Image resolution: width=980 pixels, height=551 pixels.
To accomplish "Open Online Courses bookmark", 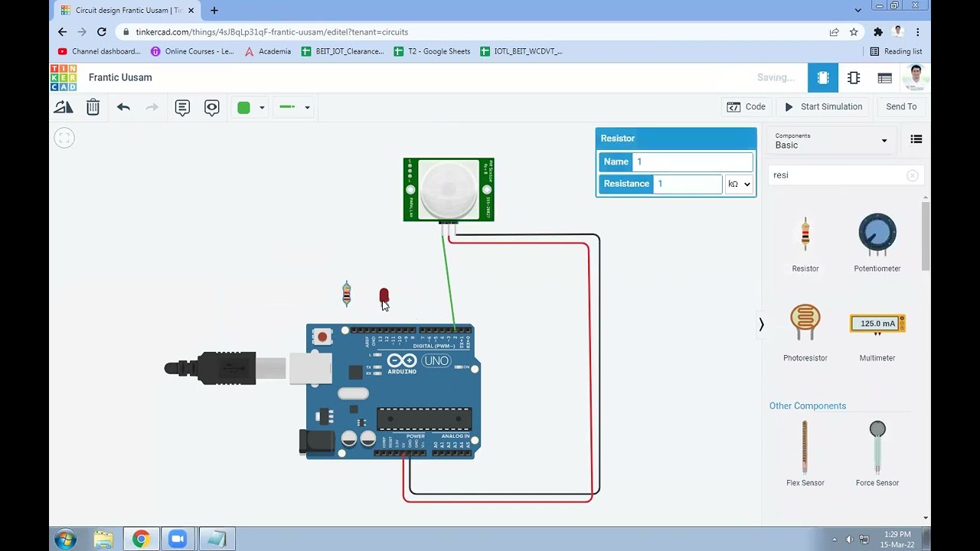I will [192, 51].
